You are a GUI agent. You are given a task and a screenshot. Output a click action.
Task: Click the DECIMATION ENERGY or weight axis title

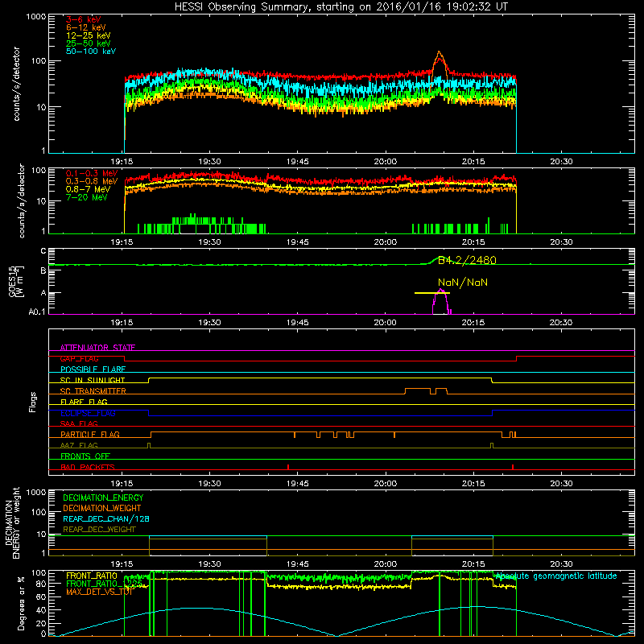12,523
